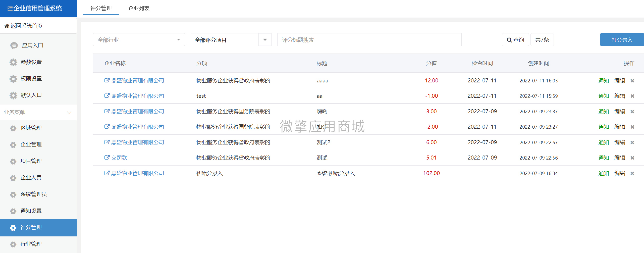This screenshot has height=253, width=644.
Task: Click 编辑 in the aaaa row
Action: click(620, 81)
